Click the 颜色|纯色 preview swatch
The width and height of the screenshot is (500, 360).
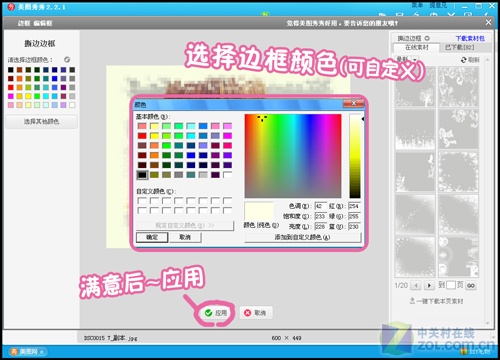tap(259, 211)
